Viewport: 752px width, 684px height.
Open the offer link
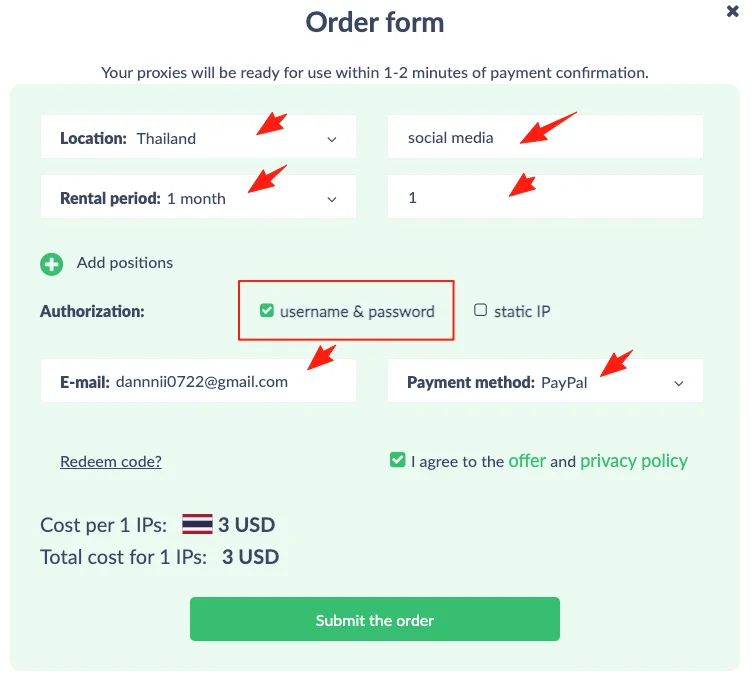pyautogui.click(x=527, y=461)
